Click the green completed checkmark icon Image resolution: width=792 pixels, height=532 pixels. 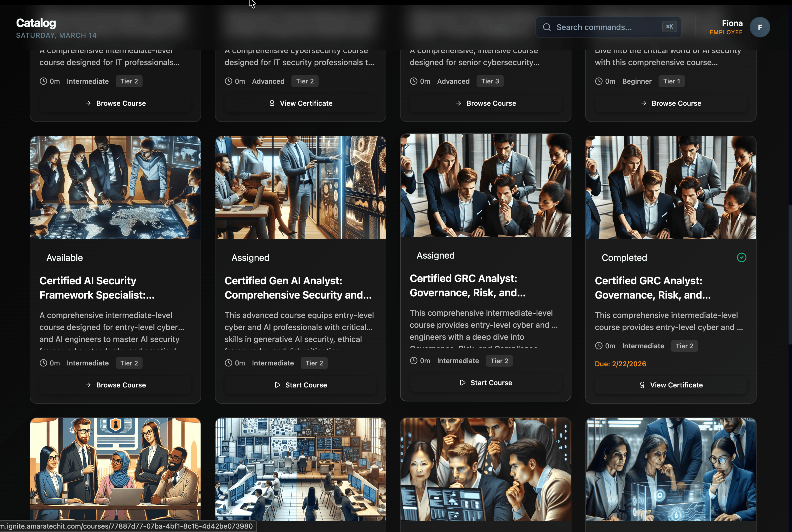(x=741, y=257)
